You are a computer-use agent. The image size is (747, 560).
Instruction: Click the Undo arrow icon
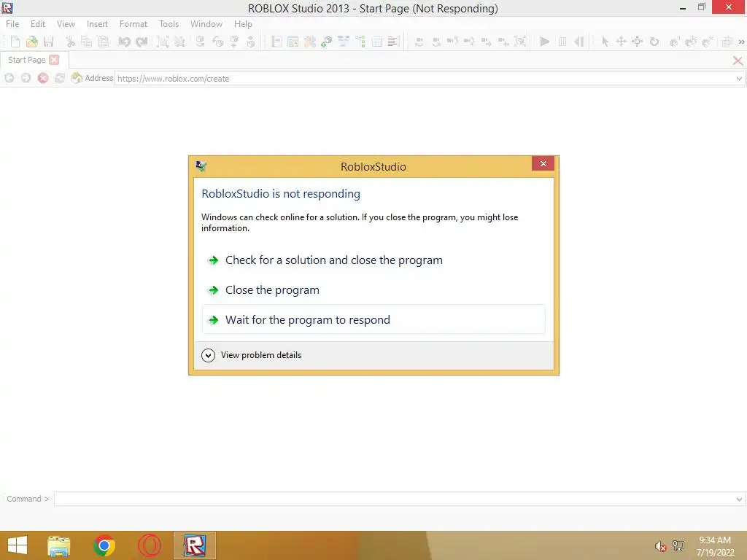point(124,42)
